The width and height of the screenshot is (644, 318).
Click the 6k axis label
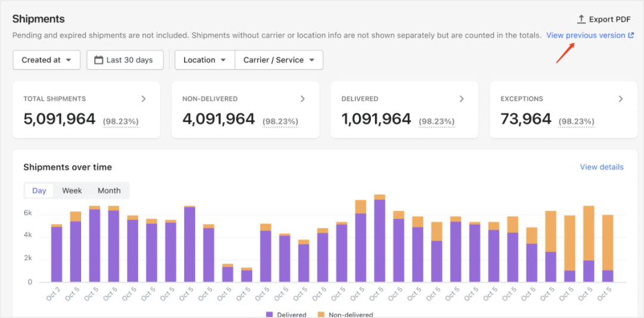click(x=29, y=213)
